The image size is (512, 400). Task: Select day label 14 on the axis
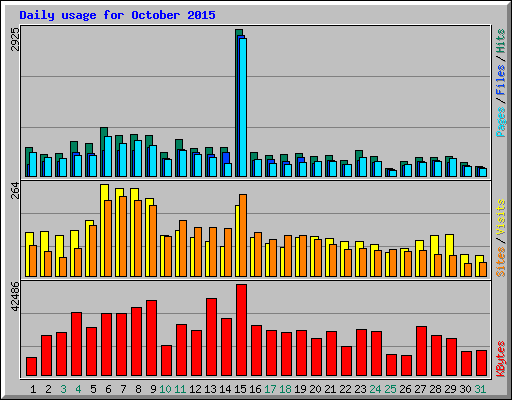(225, 389)
